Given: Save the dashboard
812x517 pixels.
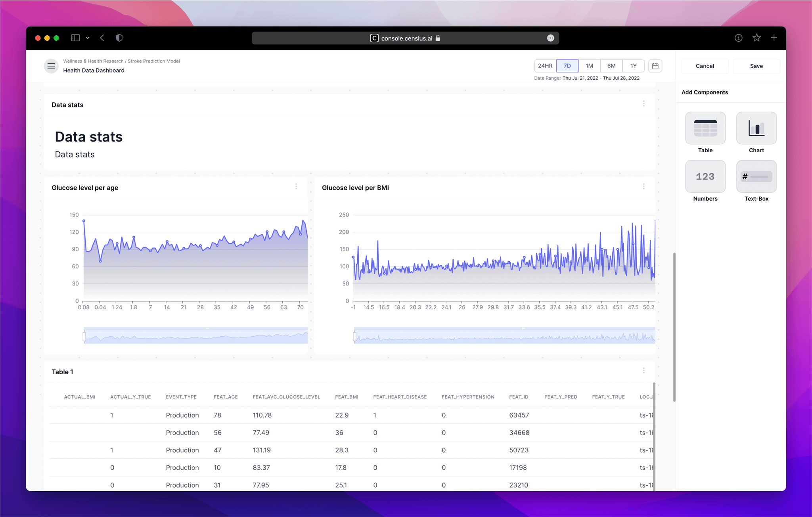Looking at the screenshot, I should point(756,66).
